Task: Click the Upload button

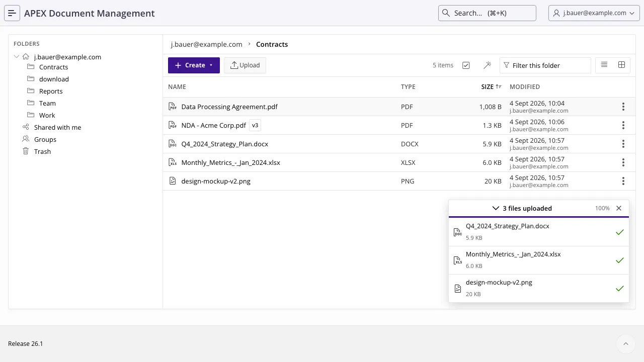Action: click(x=245, y=65)
